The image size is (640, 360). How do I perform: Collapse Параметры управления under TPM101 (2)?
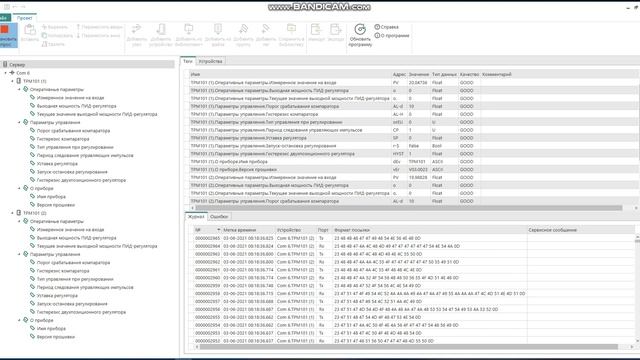coord(19,254)
